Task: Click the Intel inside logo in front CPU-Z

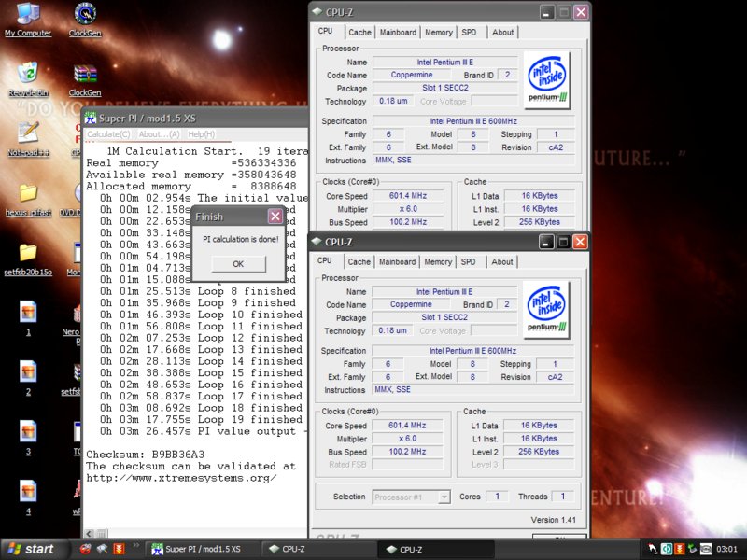Action: [546, 310]
